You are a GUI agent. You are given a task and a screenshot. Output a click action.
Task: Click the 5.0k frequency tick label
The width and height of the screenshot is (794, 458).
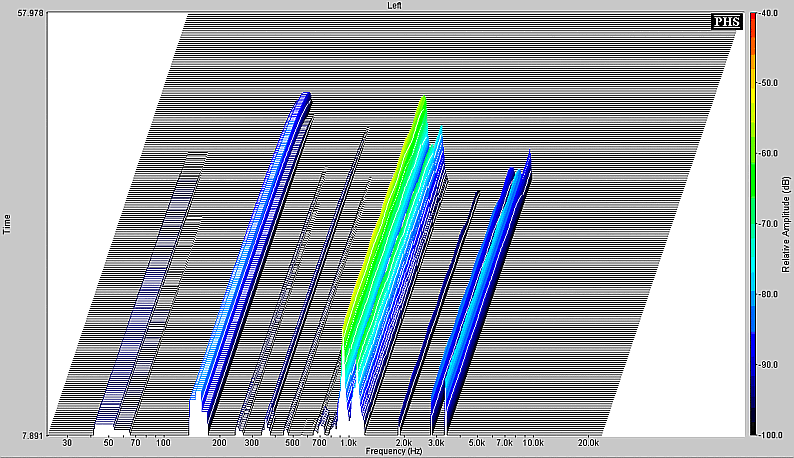[x=477, y=442]
